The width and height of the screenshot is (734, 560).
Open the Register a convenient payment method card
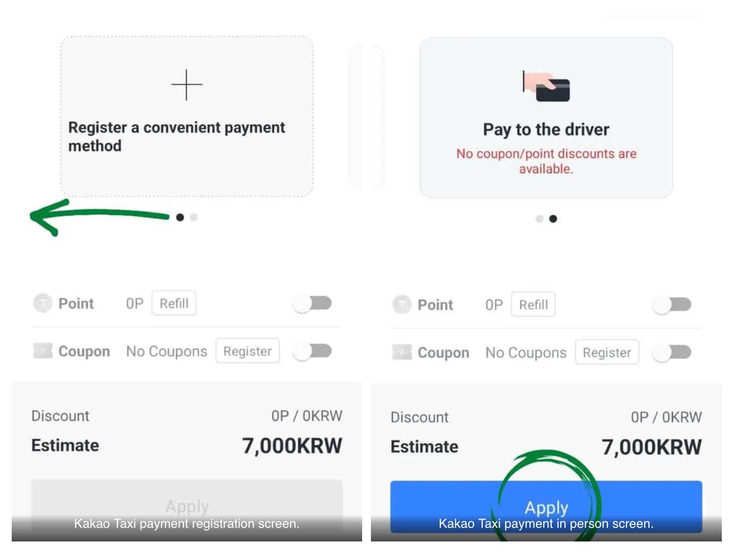tap(187, 117)
